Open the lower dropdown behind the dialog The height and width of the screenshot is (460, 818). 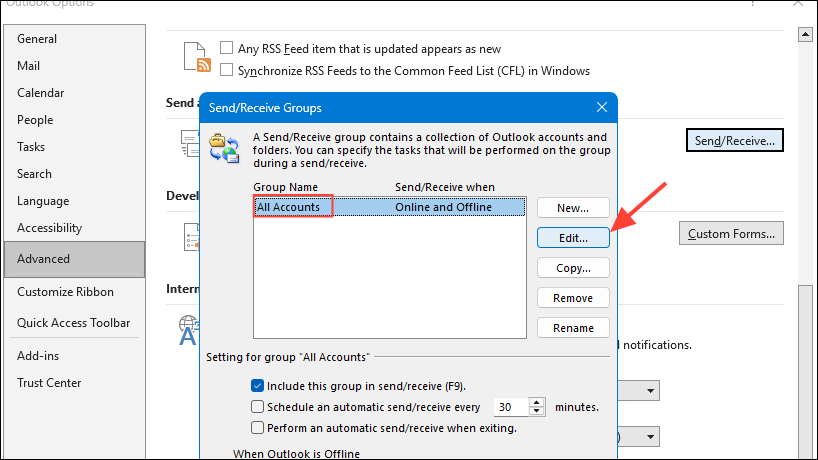[650, 437]
